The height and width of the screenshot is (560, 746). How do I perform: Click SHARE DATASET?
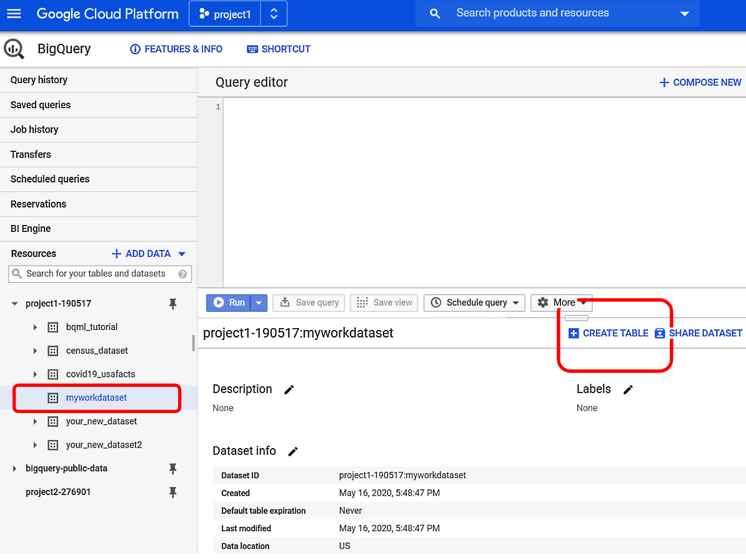pyautogui.click(x=699, y=333)
